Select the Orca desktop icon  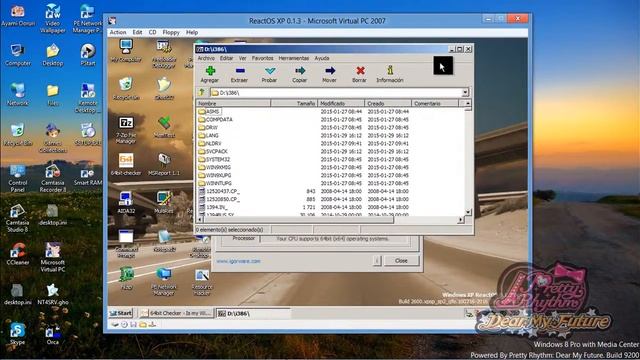coord(53,333)
